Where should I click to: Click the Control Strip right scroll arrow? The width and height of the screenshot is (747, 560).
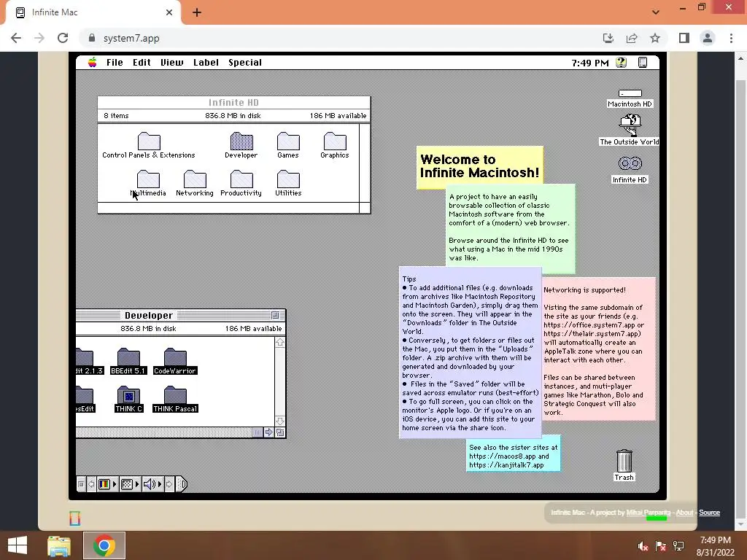(x=169, y=484)
